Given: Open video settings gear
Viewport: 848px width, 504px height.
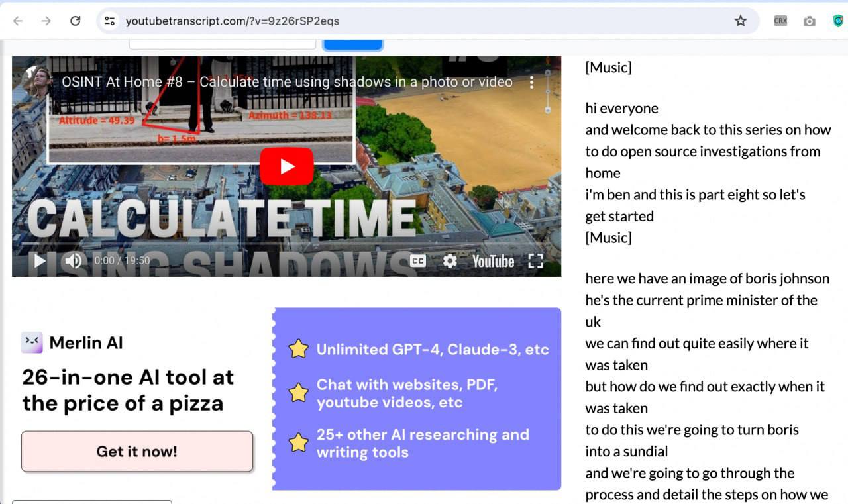Looking at the screenshot, I should (450, 261).
